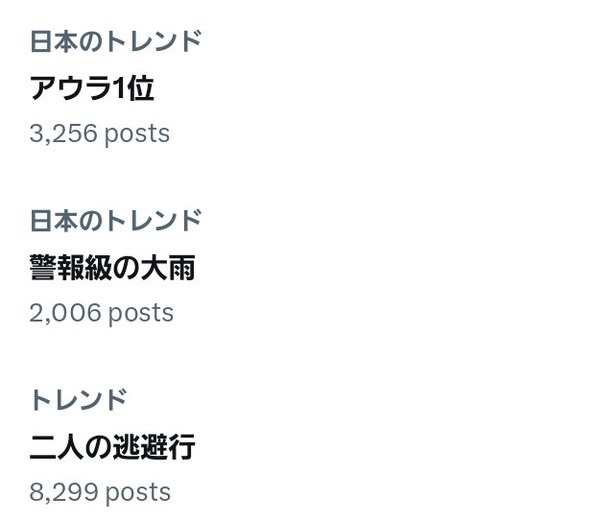Select the 日本のトレンド label above アウラ1位
This screenshot has height=516, width=611.
coord(115,42)
